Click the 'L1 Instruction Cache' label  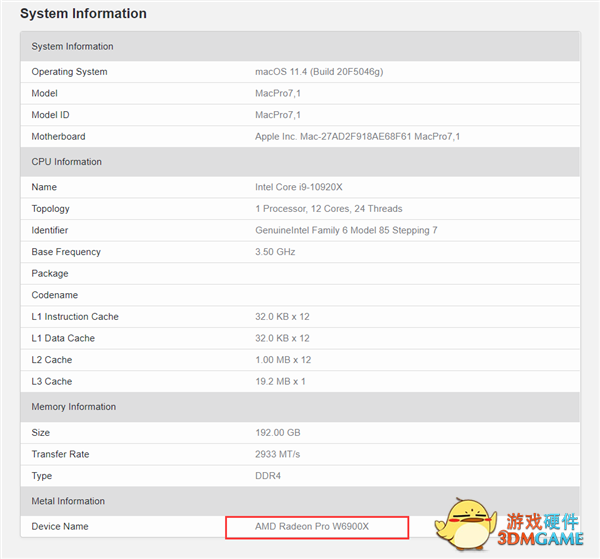(x=75, y=316)
